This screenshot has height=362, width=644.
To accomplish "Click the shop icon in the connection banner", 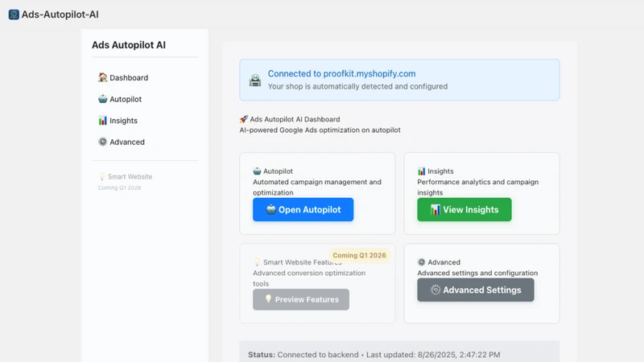I will point(255,80).
